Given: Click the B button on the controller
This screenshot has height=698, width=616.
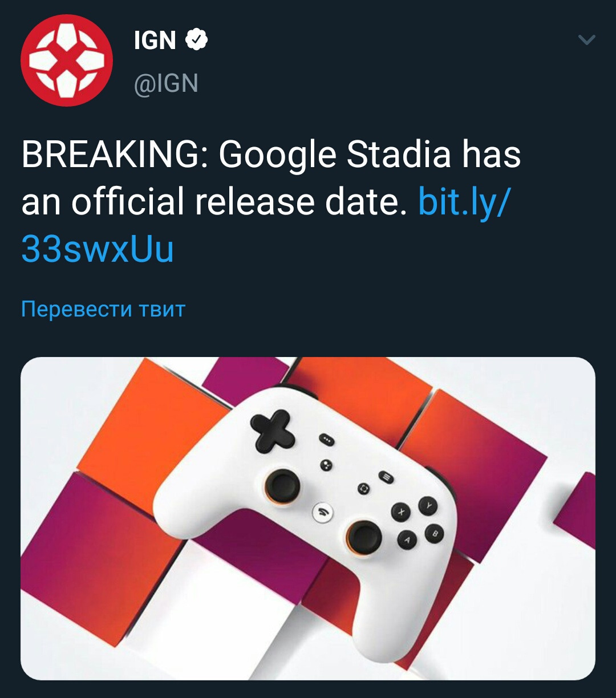Looking at the screenshot, I should (434, 533).
